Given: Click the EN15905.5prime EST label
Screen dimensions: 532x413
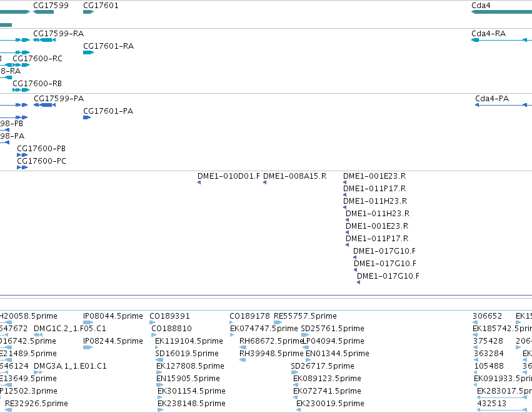Looking at the screenshot, I should coord(188,379).
